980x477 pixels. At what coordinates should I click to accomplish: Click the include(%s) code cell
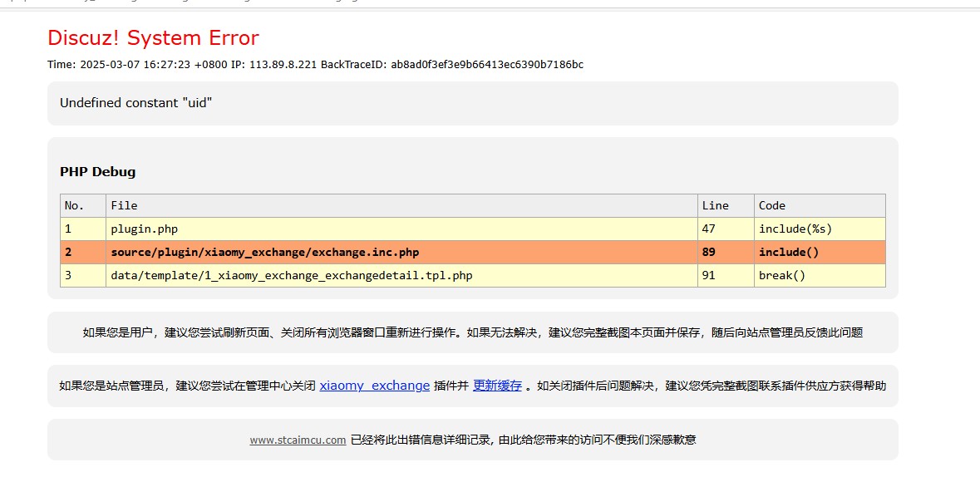[820, 229]
